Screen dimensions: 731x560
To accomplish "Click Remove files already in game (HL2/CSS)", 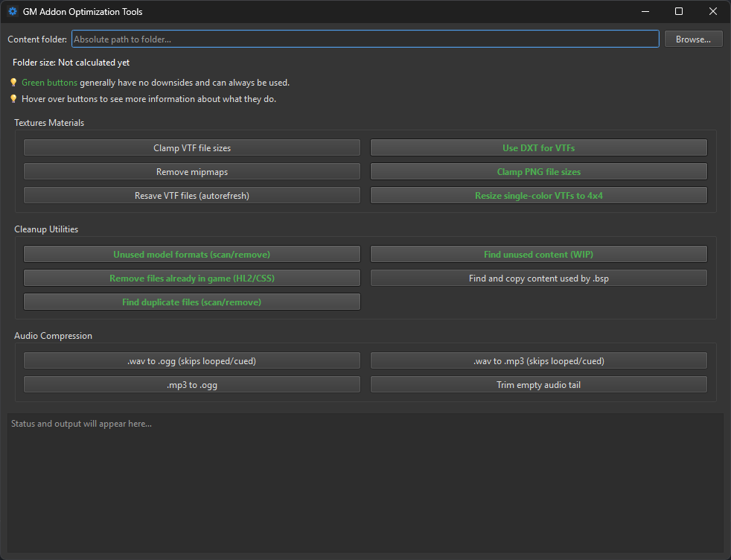I will point(192,278).
